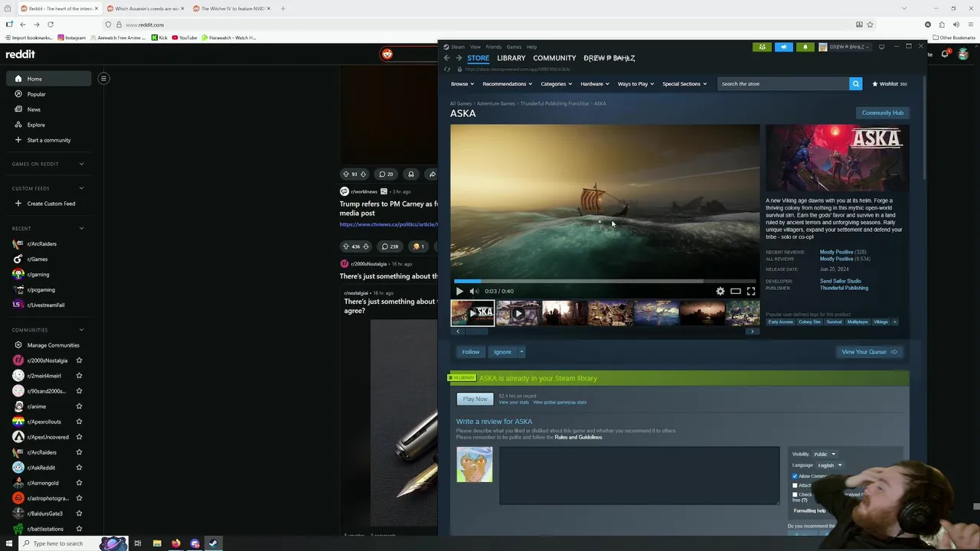Click View Your Queue button
980x551 pixels.
[869, 352]
